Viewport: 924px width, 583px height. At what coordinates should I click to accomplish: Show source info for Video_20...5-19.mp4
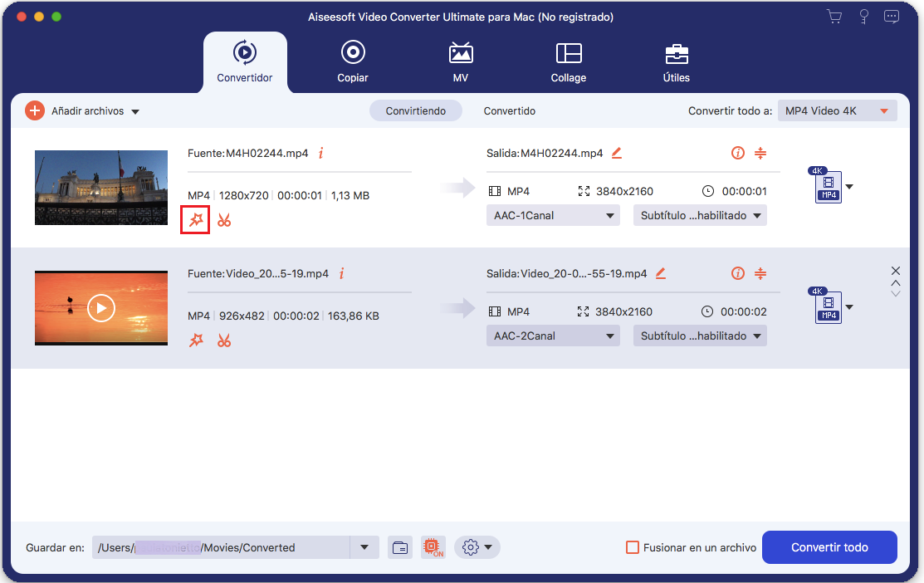tap(341, 273)
